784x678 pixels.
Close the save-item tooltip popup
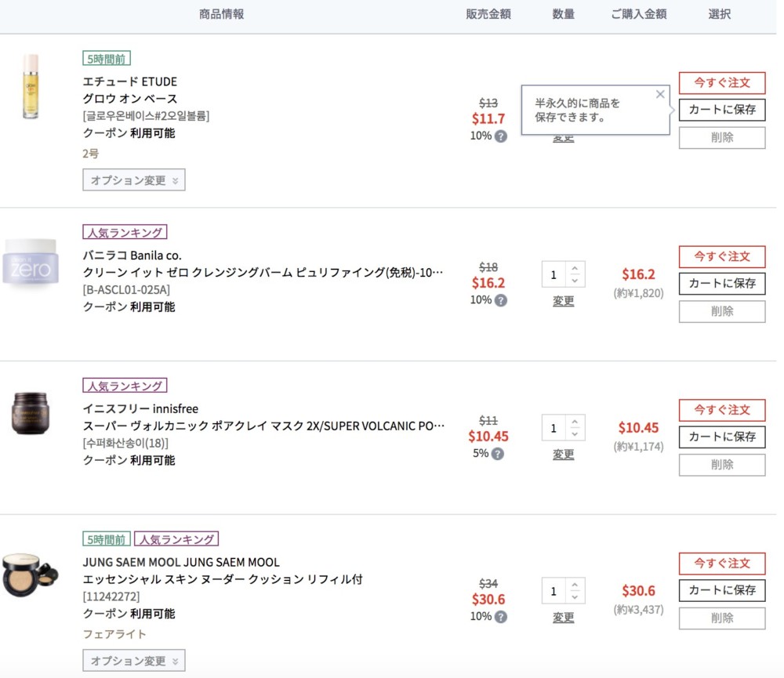coord(660,94)
